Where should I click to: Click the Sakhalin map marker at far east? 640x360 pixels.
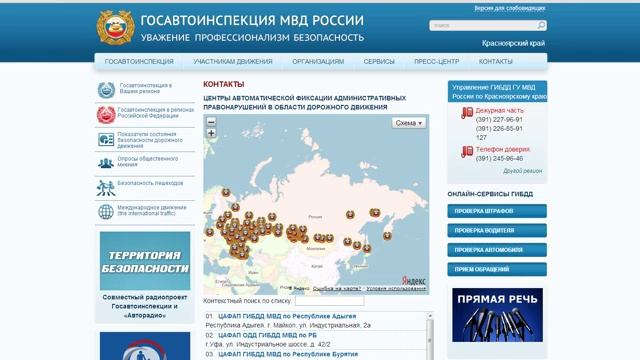(387, 236)
